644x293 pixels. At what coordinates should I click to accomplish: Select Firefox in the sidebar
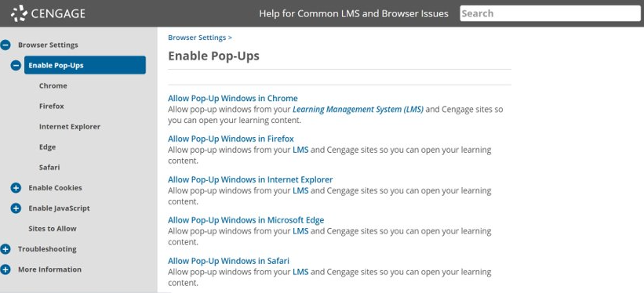52,107
